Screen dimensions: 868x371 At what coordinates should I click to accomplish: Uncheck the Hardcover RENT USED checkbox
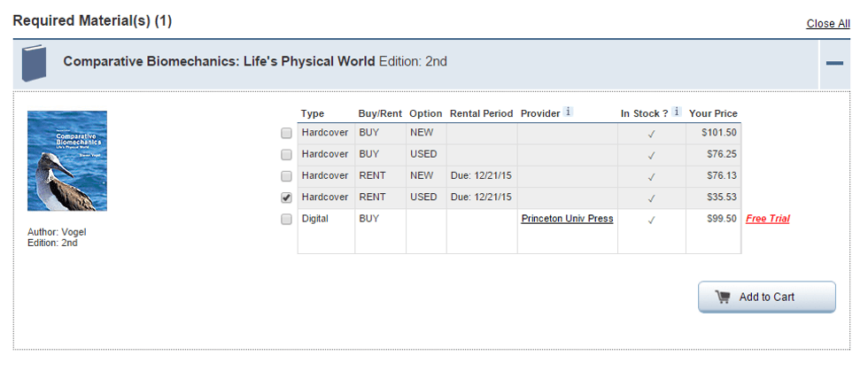[286, 197]
